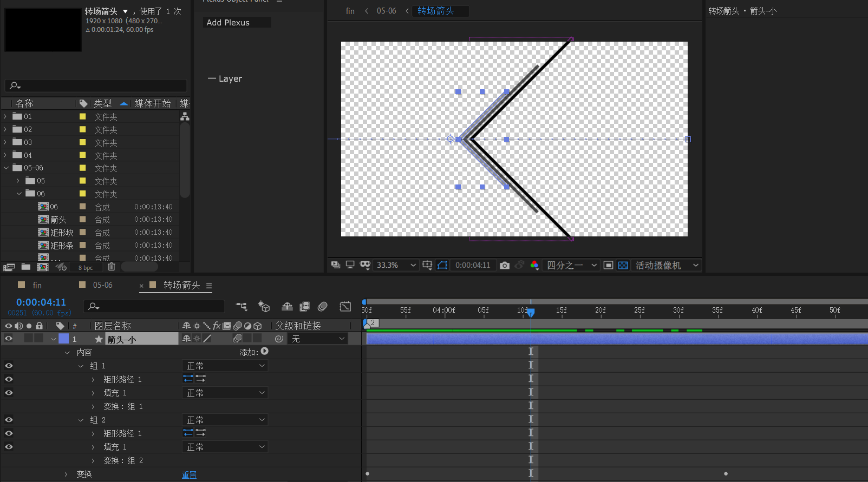The height and width of the screenshot is (482, 868).
Task: Open 转场箭头 timeline panel menu
Action: pos(209,286)
